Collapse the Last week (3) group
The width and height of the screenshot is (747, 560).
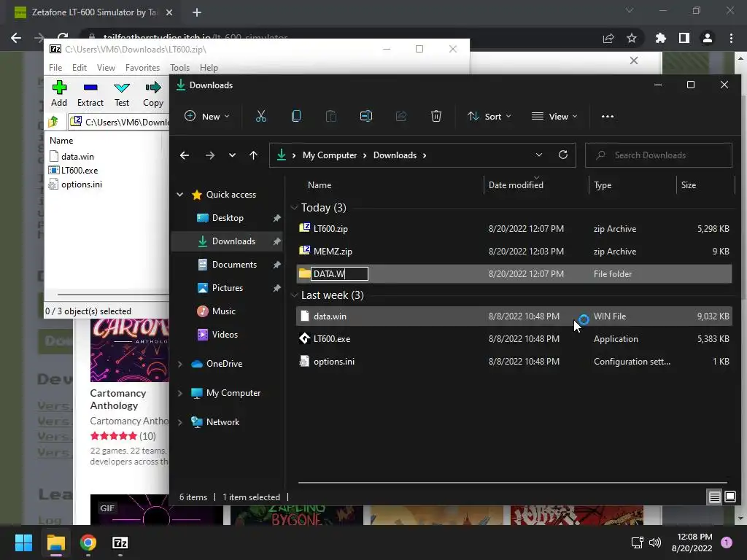295,295
